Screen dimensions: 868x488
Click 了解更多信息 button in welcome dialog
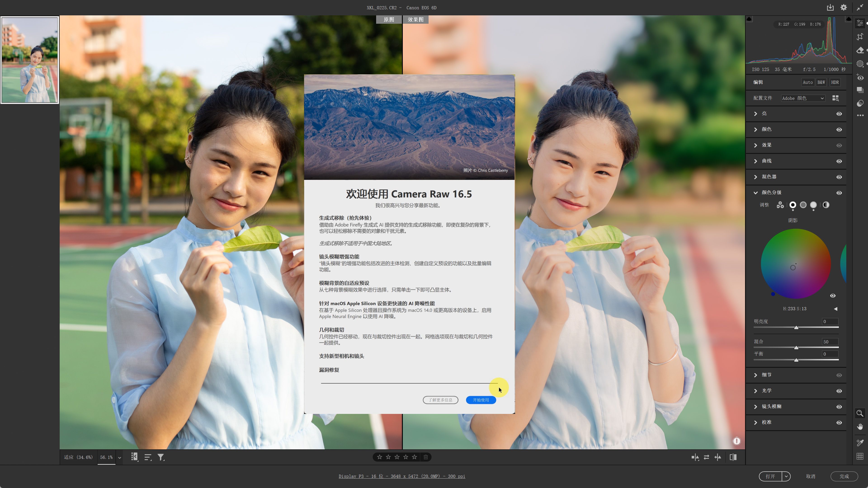(441, 400)
